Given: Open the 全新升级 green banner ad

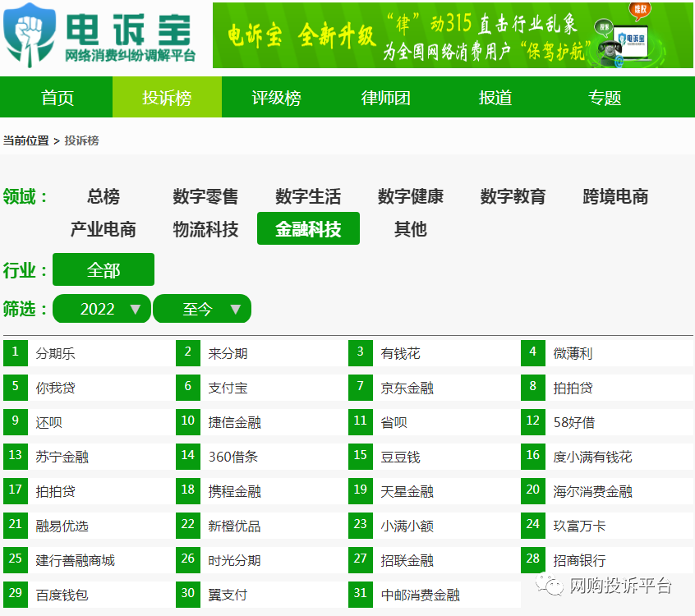Looking at the screenshot, I should (x=453, y=35).
